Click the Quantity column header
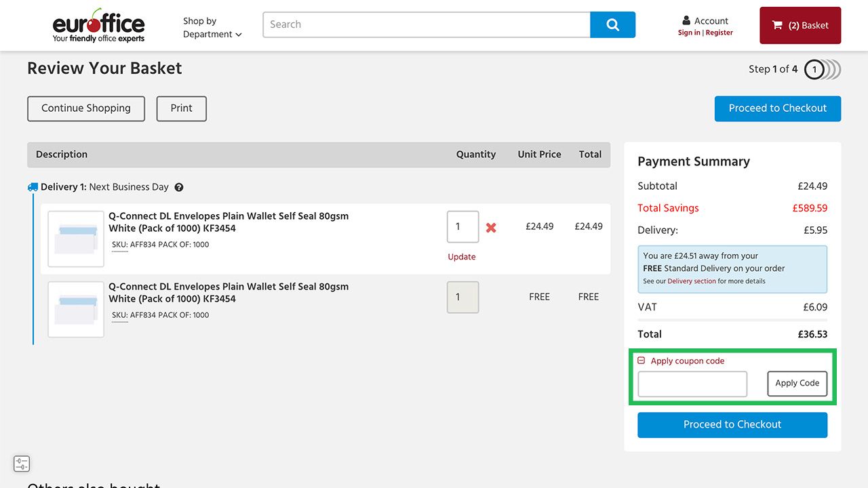The width and height of the screenshot is (868, 488). 476,155
